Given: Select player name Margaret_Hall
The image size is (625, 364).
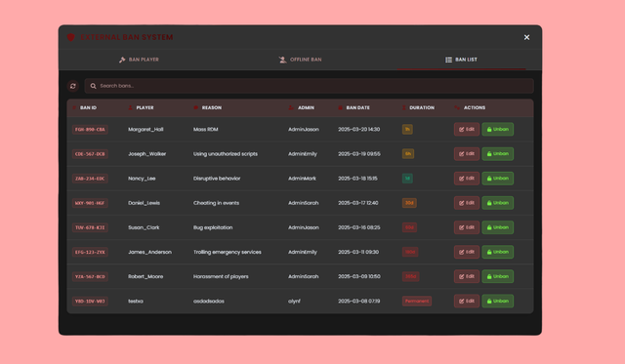Looking at the screenshot, I should [146, 130].
